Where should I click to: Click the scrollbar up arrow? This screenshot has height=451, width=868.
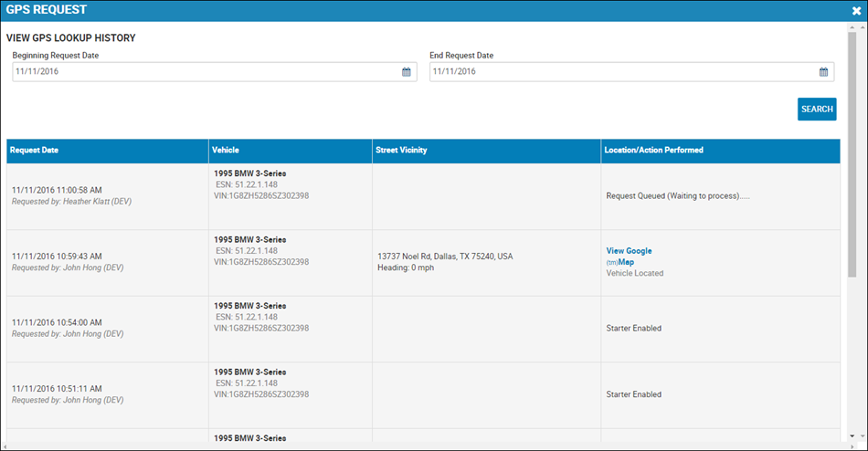852,27
